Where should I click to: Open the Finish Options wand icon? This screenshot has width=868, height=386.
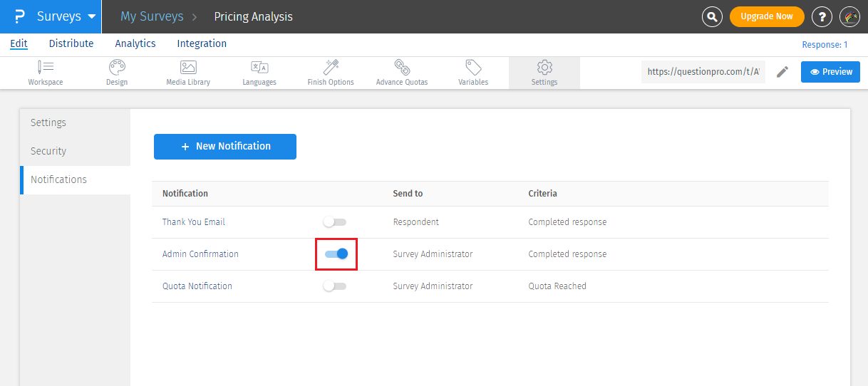(x=331, y=68)
